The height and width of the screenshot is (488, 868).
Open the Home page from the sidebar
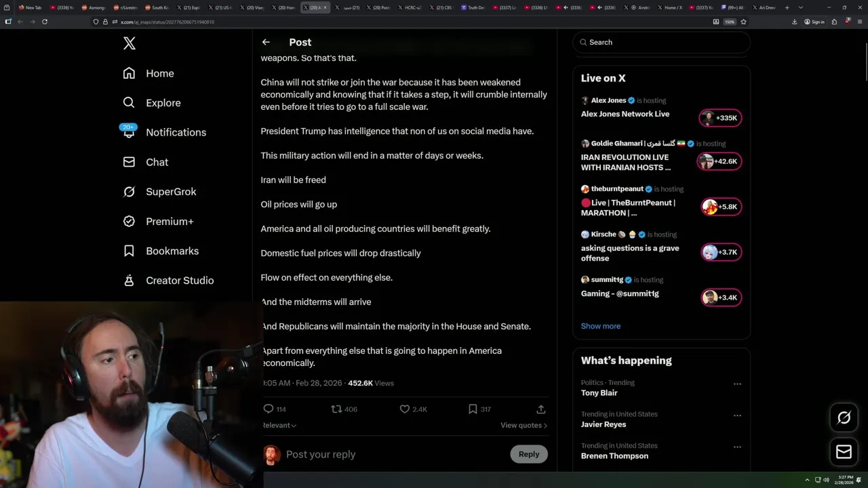[149, 73]
